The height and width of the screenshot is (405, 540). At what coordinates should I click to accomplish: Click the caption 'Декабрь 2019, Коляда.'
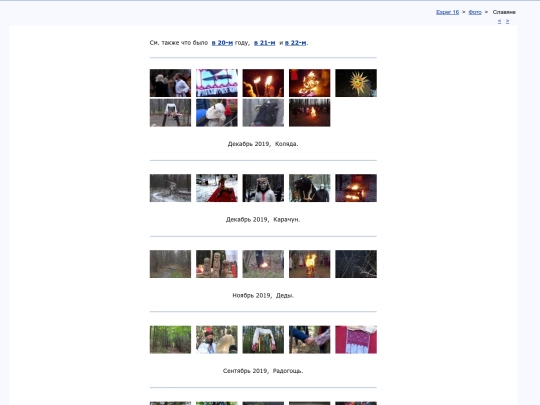[x=263, y=144]
